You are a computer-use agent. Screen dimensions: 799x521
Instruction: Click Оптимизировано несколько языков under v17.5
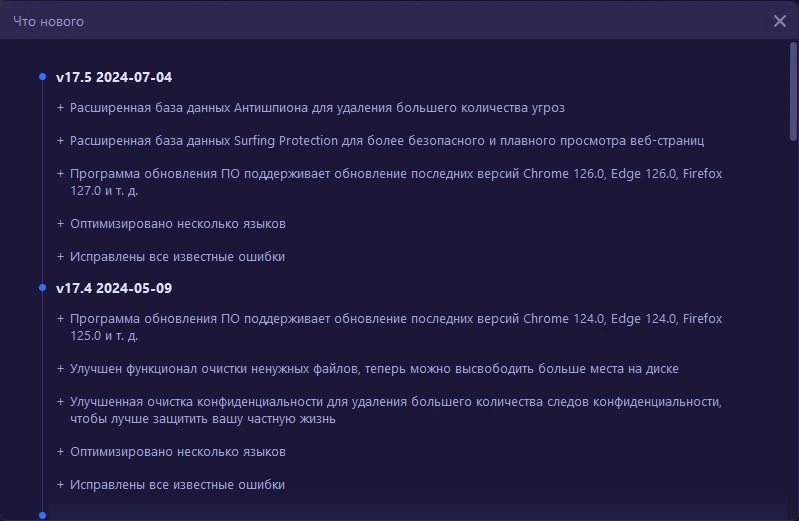click(x=178, y=224)
